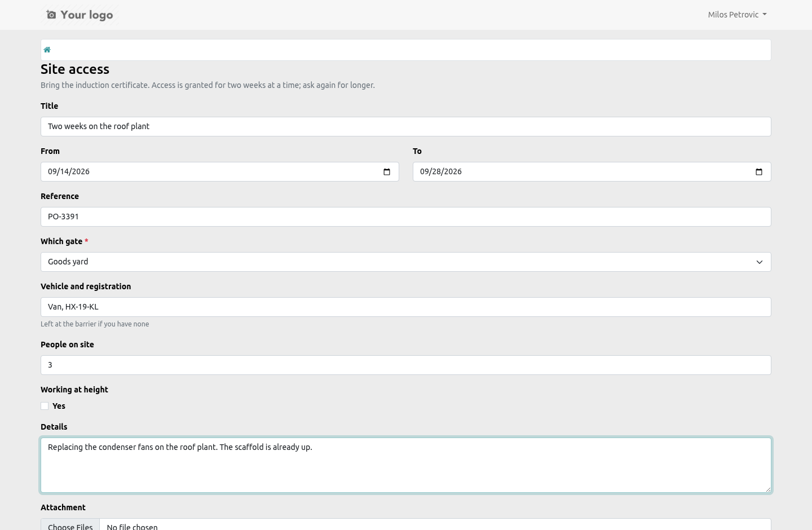This screenshot has width=812, height=530.
Task: Expand the Which gate dropdown
Action: tap(406, 262)
